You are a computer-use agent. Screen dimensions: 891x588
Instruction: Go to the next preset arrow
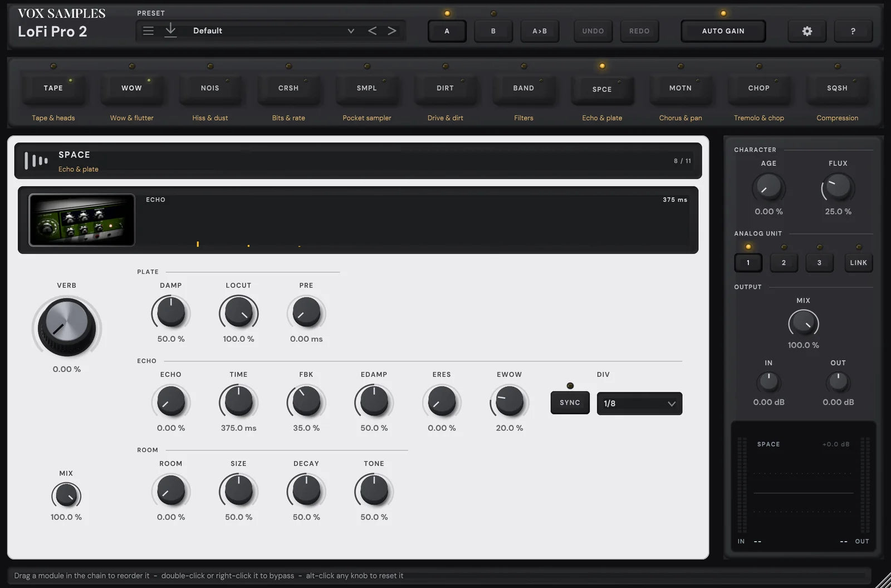(x=392, y=31)
